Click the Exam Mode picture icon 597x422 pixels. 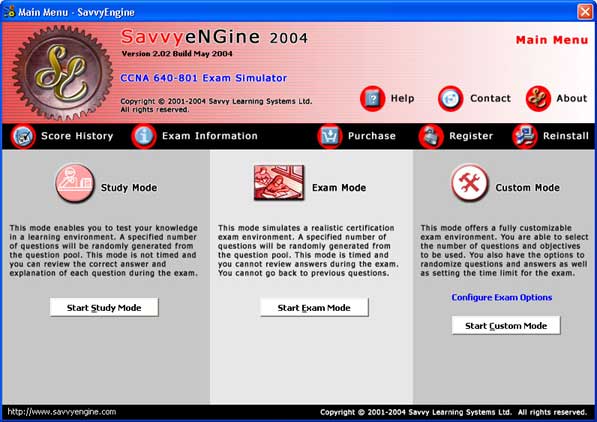point(279,182)
